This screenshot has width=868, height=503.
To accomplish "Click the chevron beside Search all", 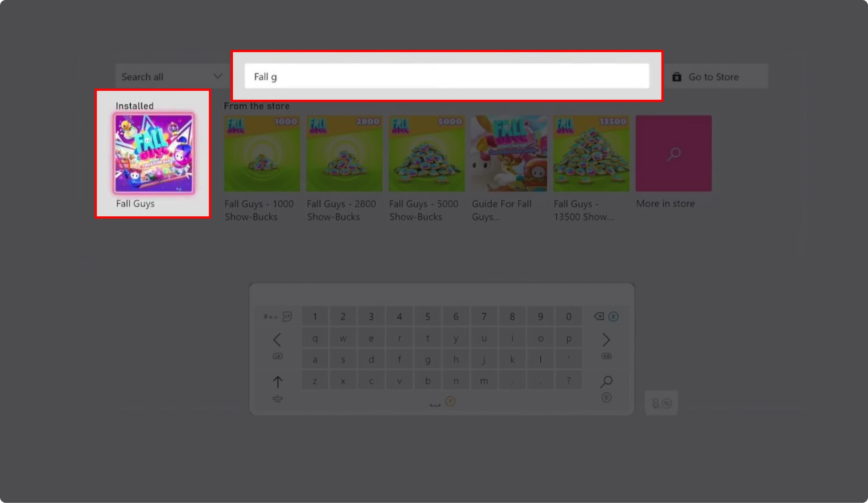I will (x=217, y=76).
